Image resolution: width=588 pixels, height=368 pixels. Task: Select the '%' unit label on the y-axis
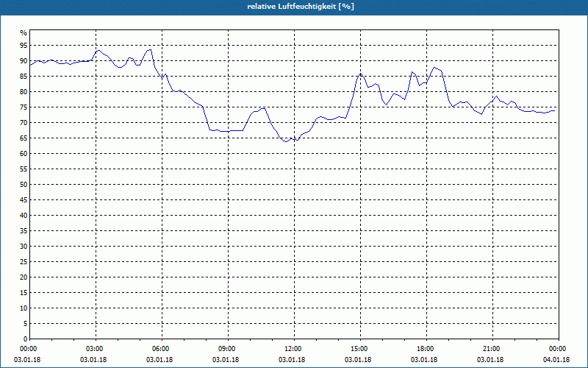point(24,33)
